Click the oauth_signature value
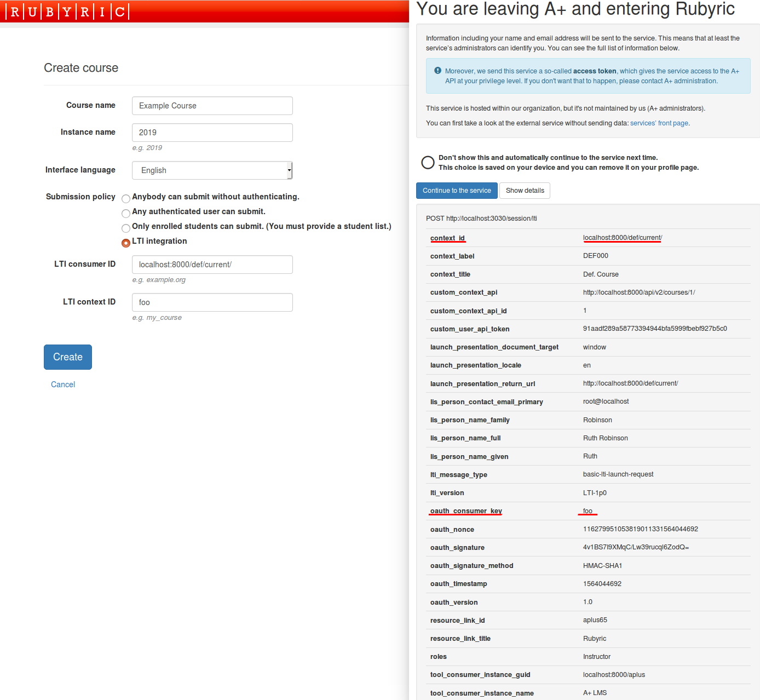 (636, 547)
